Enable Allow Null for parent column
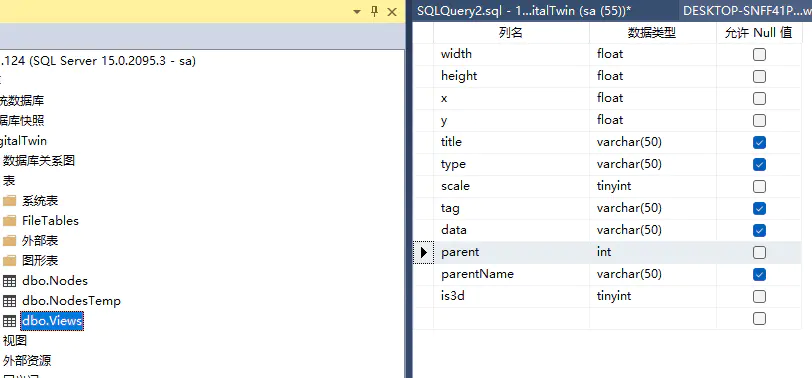The width and height of the screenshot is (812, 378). pos(759,253)
